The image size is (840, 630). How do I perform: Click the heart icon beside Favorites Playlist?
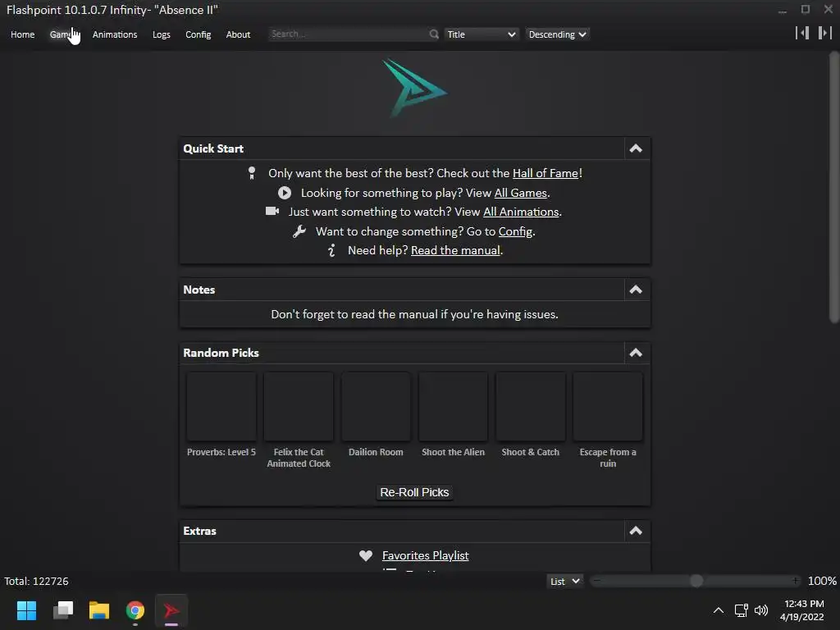(x=366, y=555)
